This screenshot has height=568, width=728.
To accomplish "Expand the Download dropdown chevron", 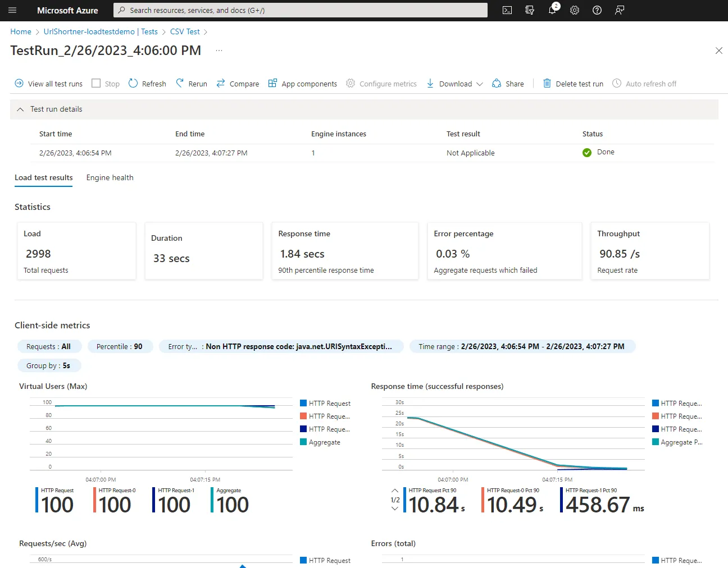I will [480, 84].
